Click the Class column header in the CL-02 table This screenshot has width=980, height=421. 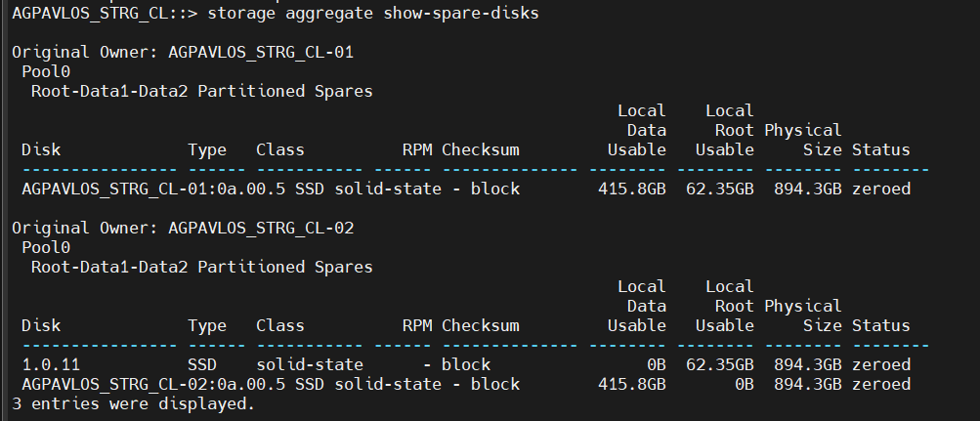coord(279,325)
